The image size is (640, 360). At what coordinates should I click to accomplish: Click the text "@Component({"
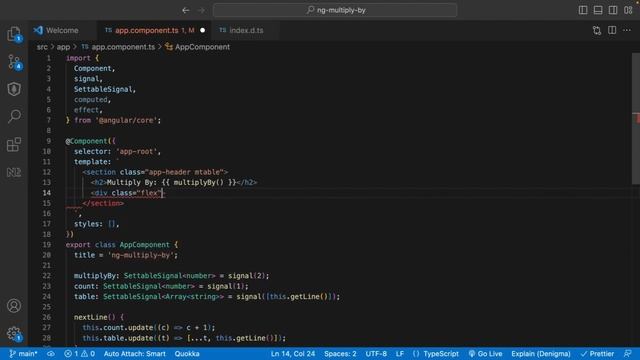tap(91, 141)
